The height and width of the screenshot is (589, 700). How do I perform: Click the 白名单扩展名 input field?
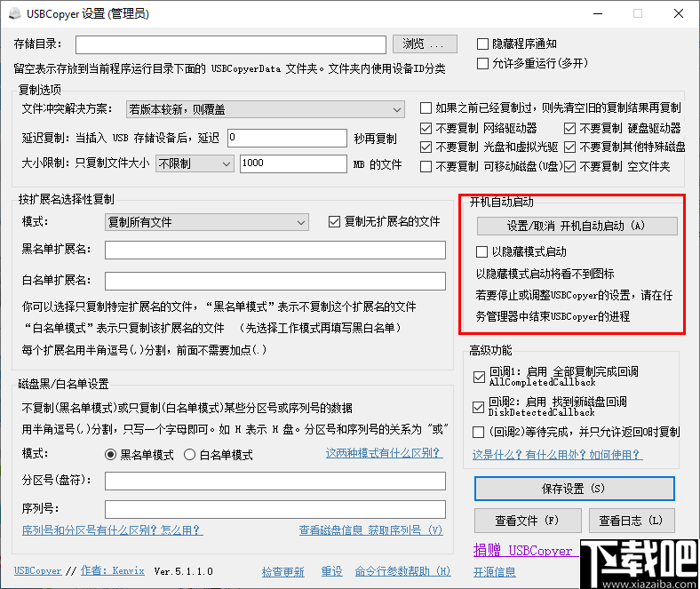point(275,282)
